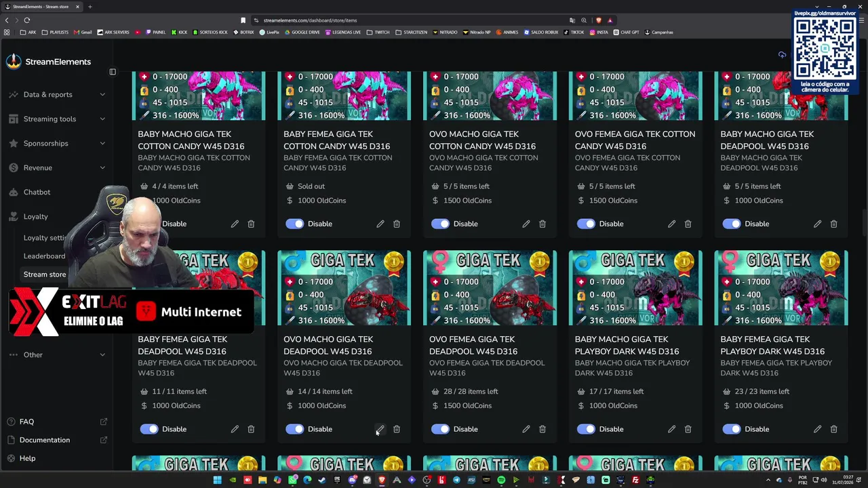
Task: Open the Leaderboard page
Action: point(45,256)
